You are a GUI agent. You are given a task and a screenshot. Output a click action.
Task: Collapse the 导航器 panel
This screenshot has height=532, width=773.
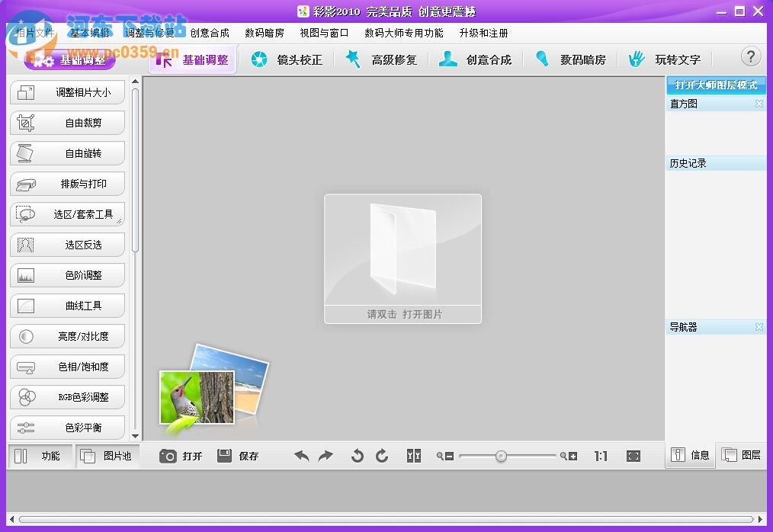point(758,326)
